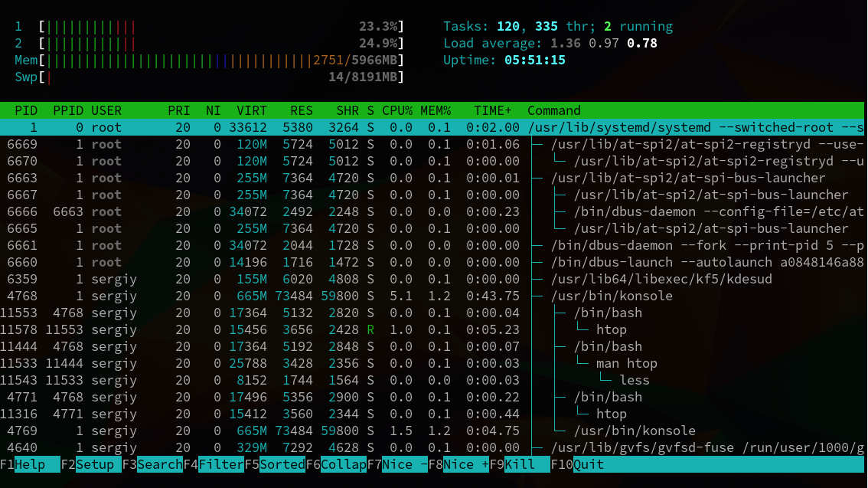Click the 5.1 CPU% value for konsole
Screen dimensions: 868x488
pos(401,296)
